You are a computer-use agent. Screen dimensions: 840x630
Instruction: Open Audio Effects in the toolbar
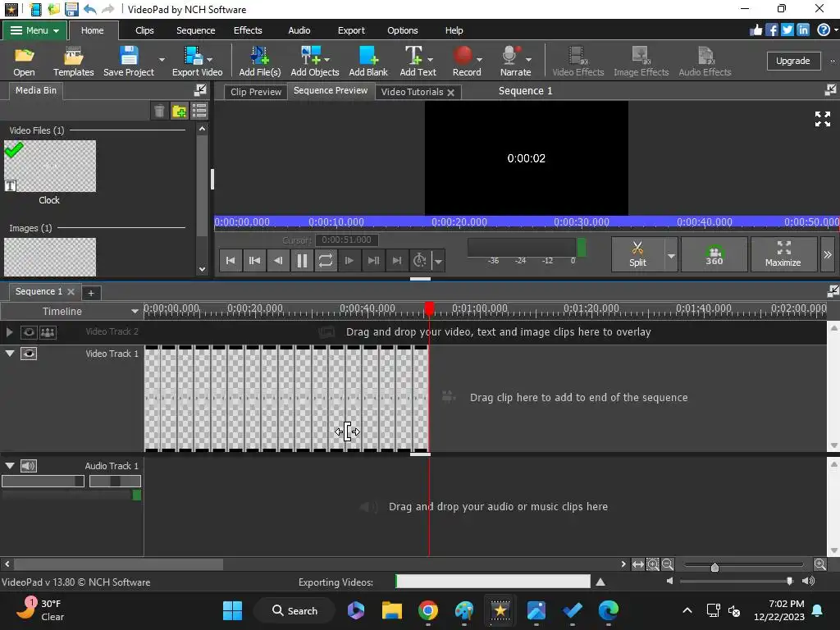tap(705, 61)
